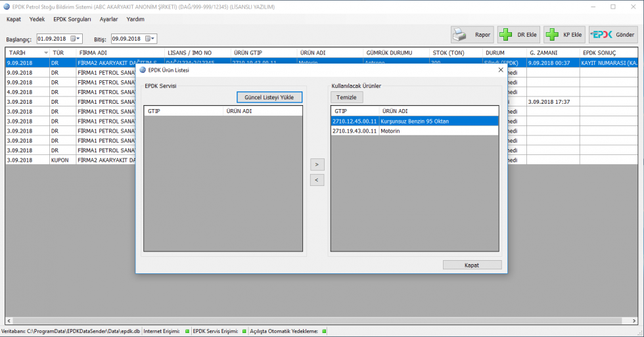The height and width of the screenshot is (337, 644).
Task: Toggle the Başlangıç date checkbox
Action: (x=72, y=39)
